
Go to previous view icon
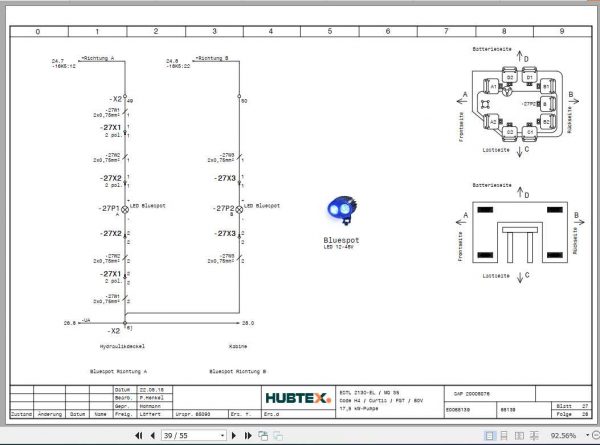point(263,435)
